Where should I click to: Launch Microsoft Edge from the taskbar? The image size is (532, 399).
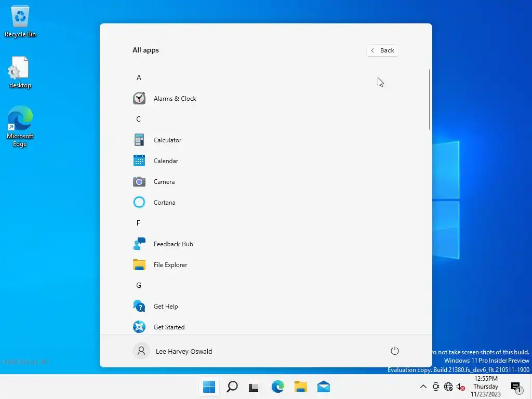pyautogui.click(x=278, y=387)
